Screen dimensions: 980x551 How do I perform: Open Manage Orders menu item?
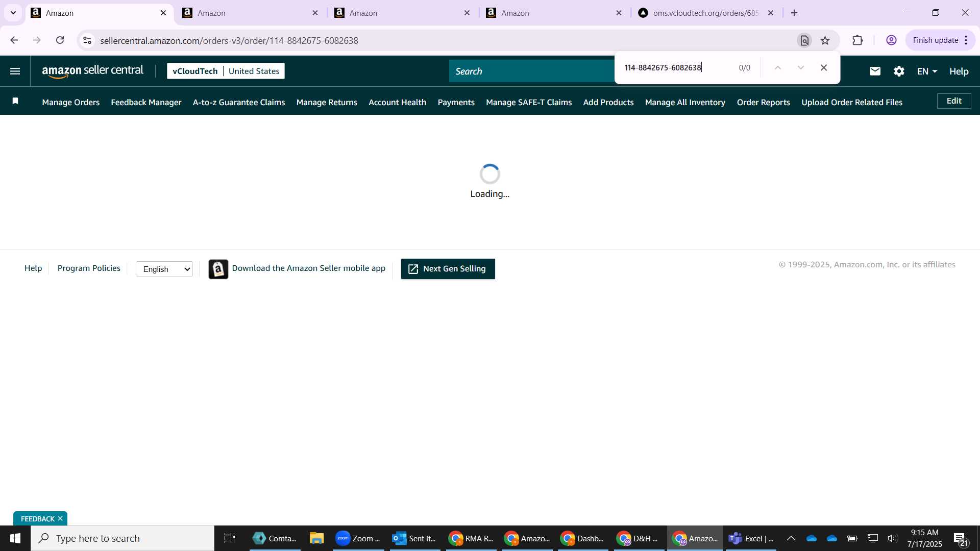click(71, 102)
